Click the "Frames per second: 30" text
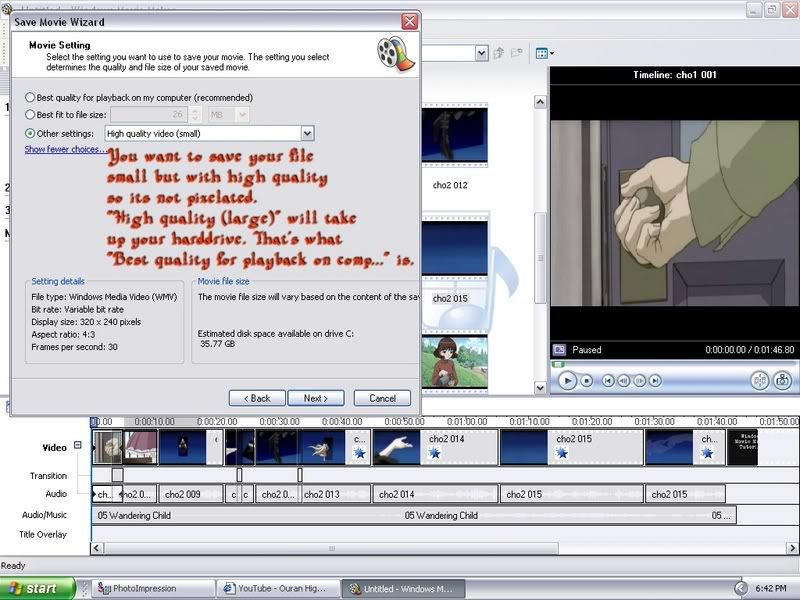The image size is (800, 600). (74, 347)
